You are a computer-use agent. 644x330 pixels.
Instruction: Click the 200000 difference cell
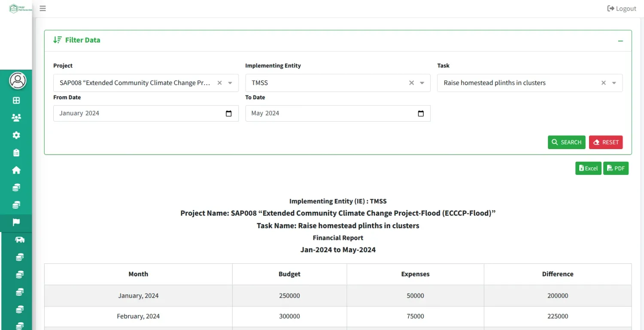[x=558, y=296]
